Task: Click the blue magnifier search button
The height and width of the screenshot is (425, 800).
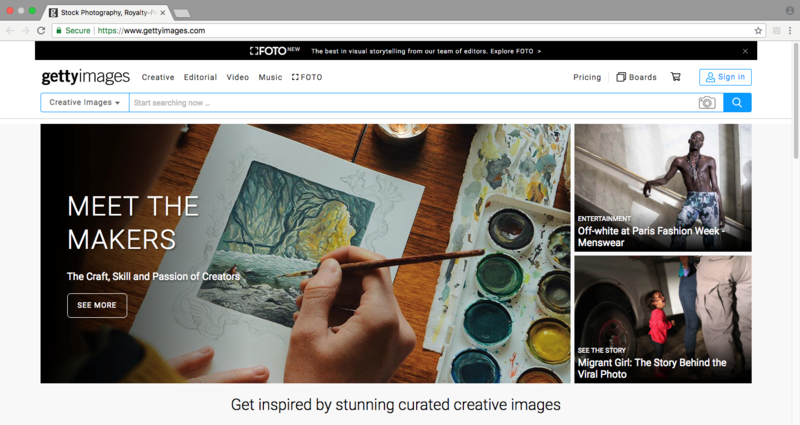Action: coord(737,102)
